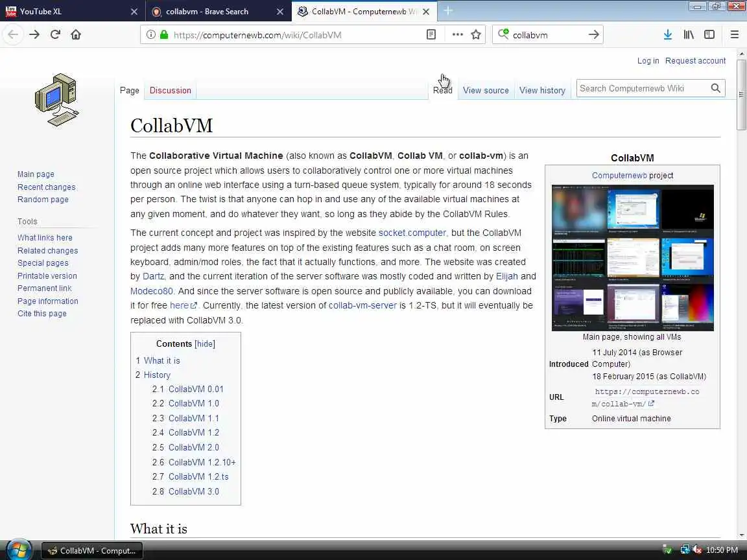This screenshot has width=747, height=560.
Task: Switch to collabvm Brave Search tab
Action: point(217,12)
